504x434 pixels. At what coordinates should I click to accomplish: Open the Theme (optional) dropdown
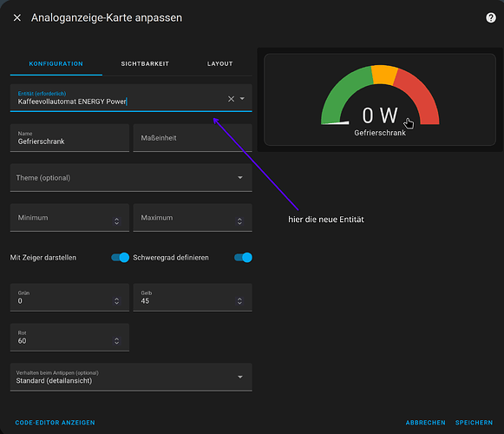[131, 178]
